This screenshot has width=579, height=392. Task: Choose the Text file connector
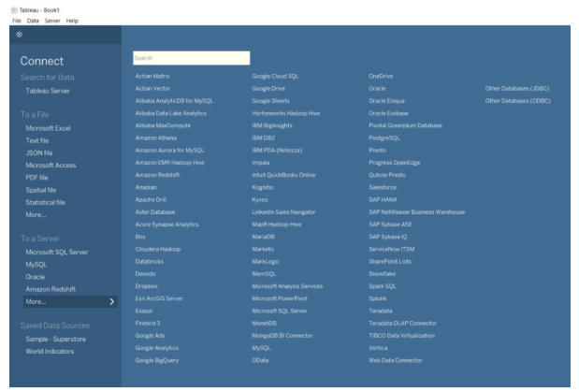pyautogui.click(x=37, y=140)
